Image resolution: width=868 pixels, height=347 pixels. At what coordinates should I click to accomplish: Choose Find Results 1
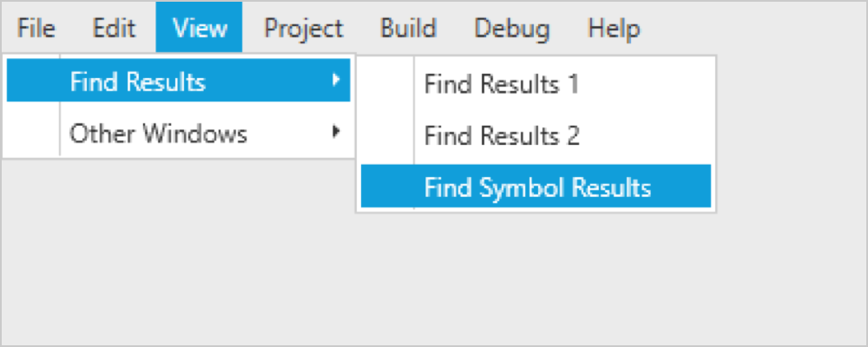pyautogui.click(x=501, y=84)
